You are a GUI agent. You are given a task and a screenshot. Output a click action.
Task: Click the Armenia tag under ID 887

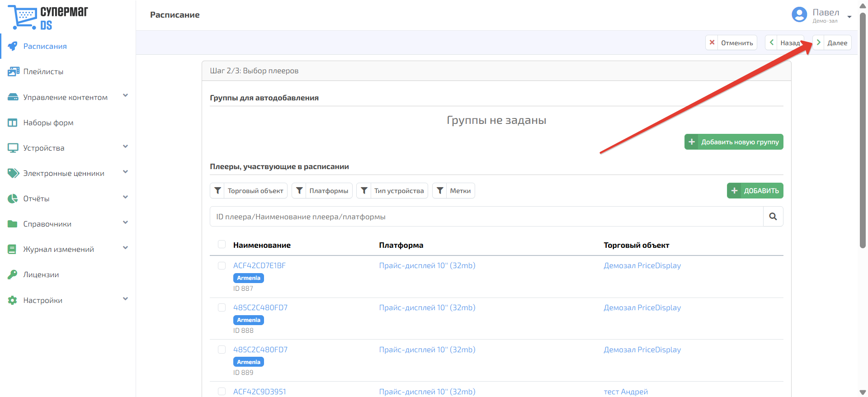(249, 278)
